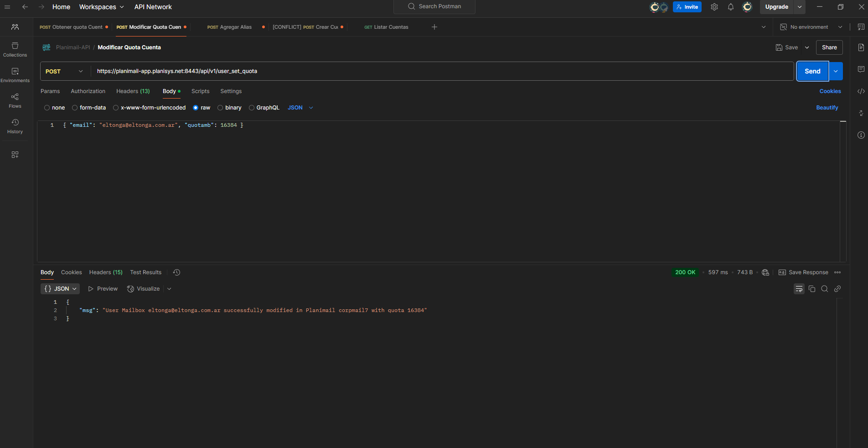Open the comments icon in right sidebar

(861, 69)
